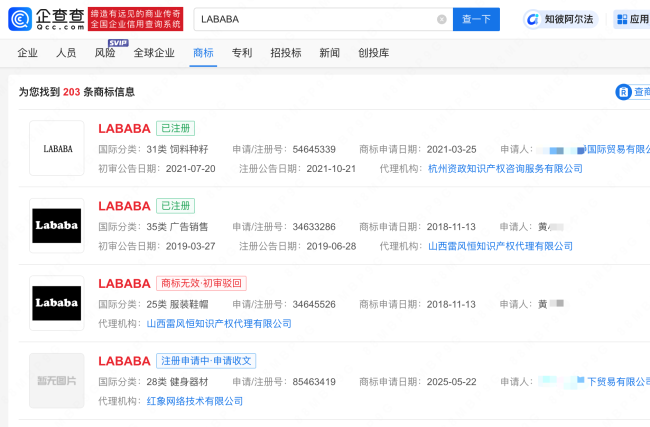Click the 25类 服装鞋帽 classification

point(177,304)
